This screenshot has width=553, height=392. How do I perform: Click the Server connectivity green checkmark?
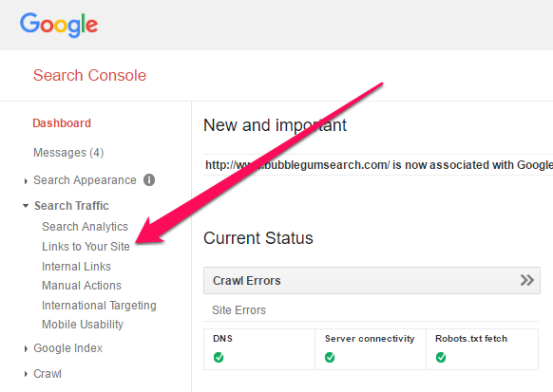[x=330, y=358]
